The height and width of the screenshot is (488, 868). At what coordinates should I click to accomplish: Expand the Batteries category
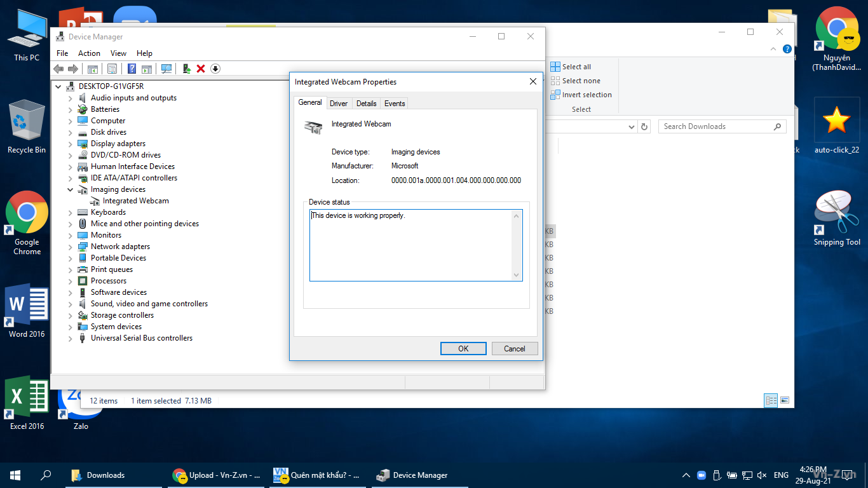click(x=71, y=109)
